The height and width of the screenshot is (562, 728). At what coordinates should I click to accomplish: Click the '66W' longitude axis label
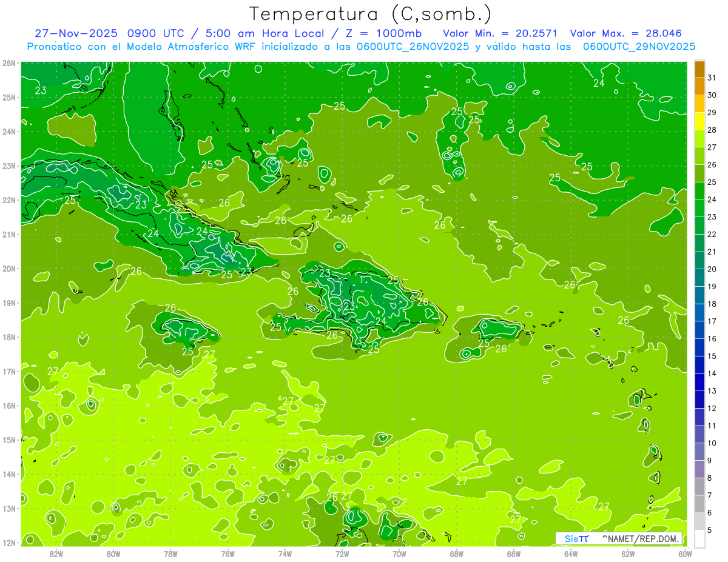(514, 554)
